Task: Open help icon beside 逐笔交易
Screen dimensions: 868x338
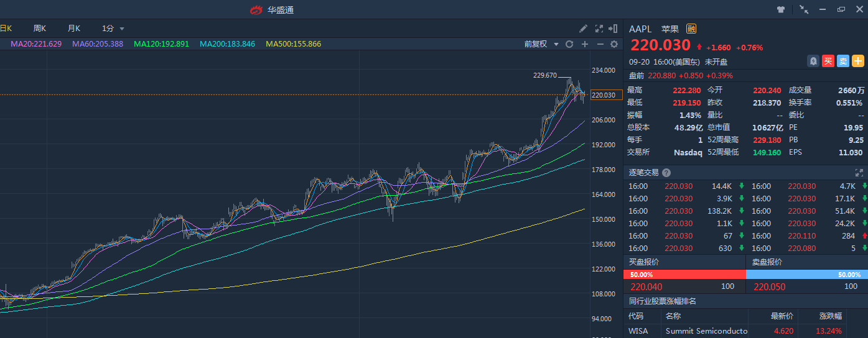Action: pyautogui.click(x=666, y=173)
